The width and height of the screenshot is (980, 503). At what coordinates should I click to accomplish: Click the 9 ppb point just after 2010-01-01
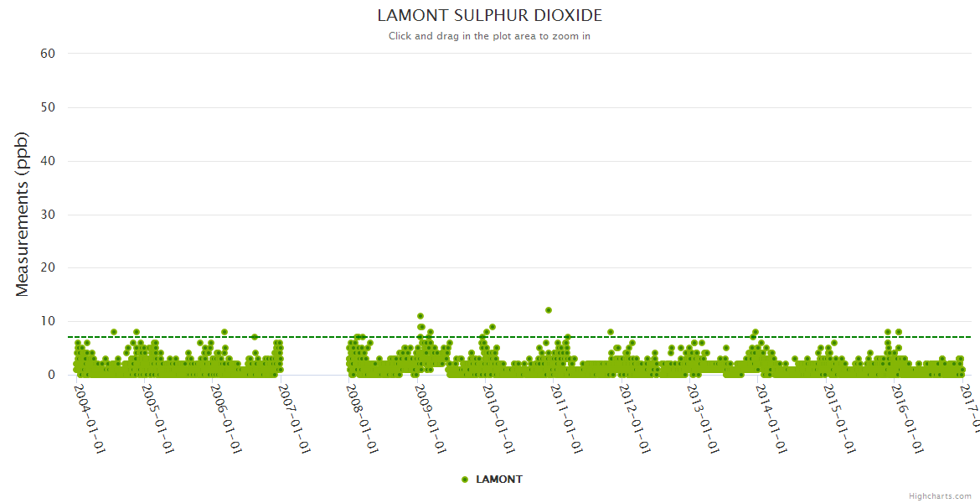point(493,327)
